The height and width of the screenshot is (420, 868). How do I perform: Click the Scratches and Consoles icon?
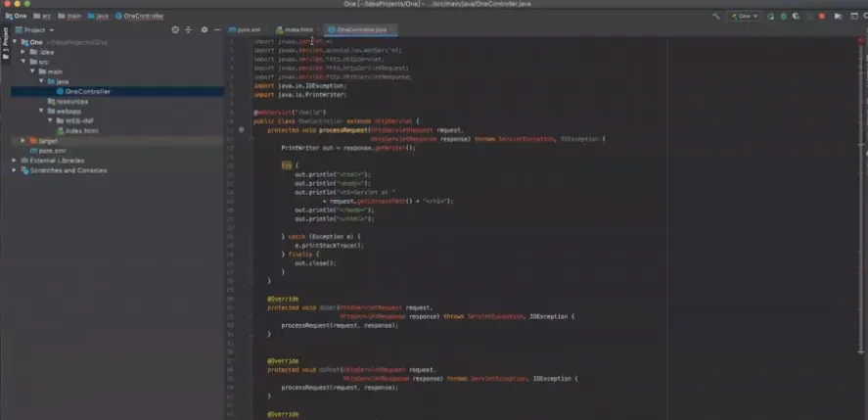click(24, 170)
